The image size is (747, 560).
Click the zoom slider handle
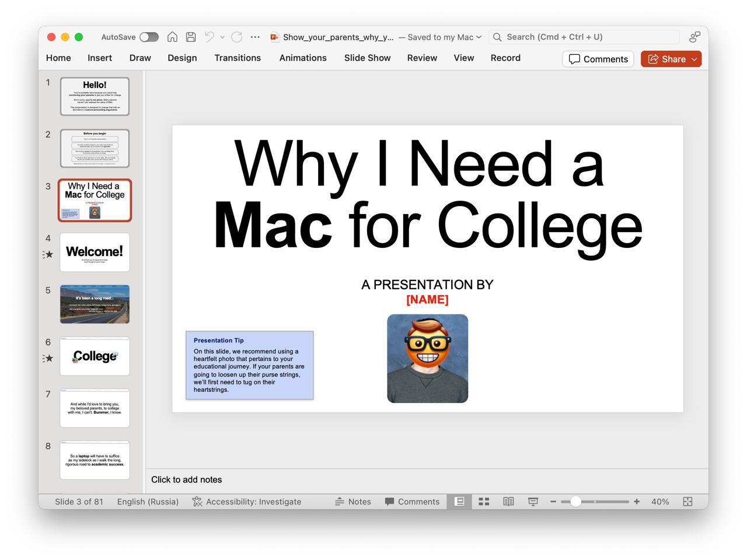pos(575,502)
